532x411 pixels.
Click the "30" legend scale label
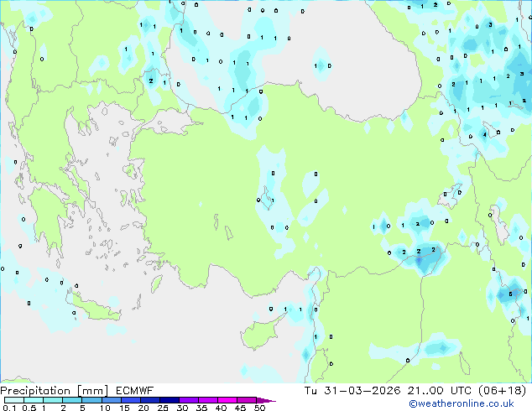tap(182, 408)
